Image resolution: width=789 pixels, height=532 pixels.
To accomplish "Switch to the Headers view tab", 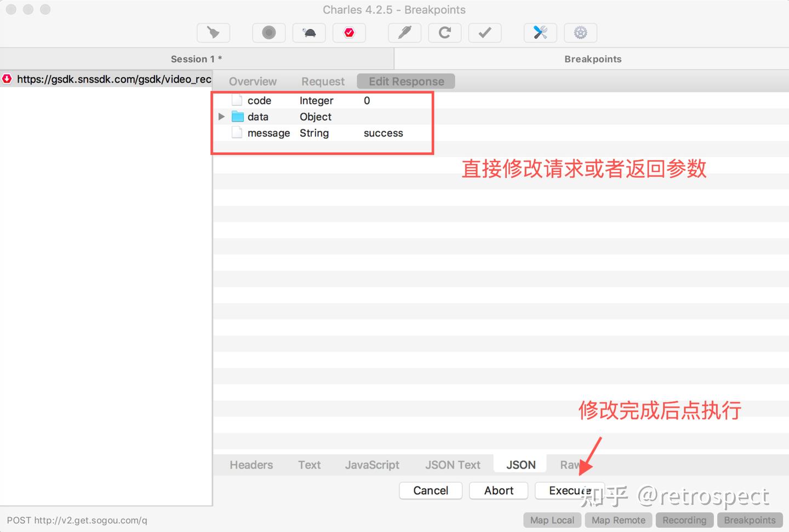I will click(251, 465).
